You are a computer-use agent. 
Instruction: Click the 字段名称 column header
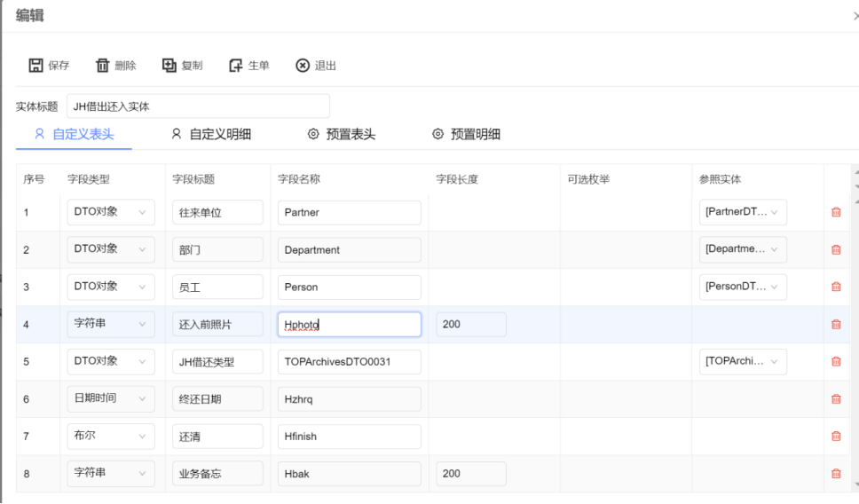coord(299,179)
